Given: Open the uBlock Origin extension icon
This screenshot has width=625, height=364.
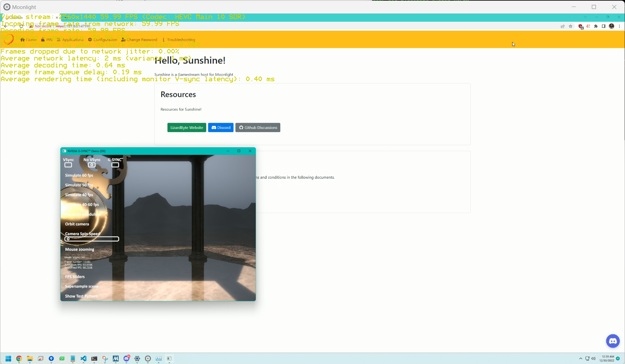Looking at the screenshot, I should 581,26.
